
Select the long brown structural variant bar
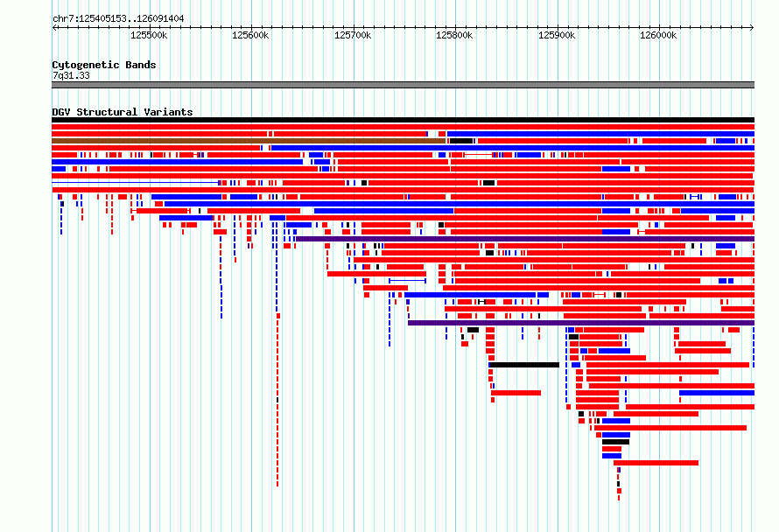click(249, 141)
